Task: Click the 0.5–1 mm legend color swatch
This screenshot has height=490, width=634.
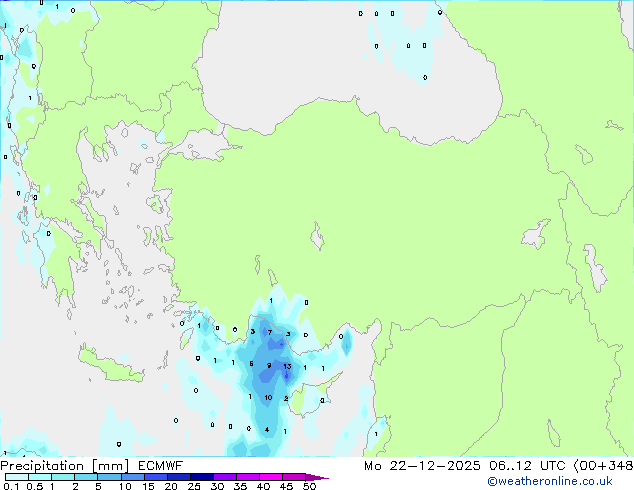Action: point(40,477)
